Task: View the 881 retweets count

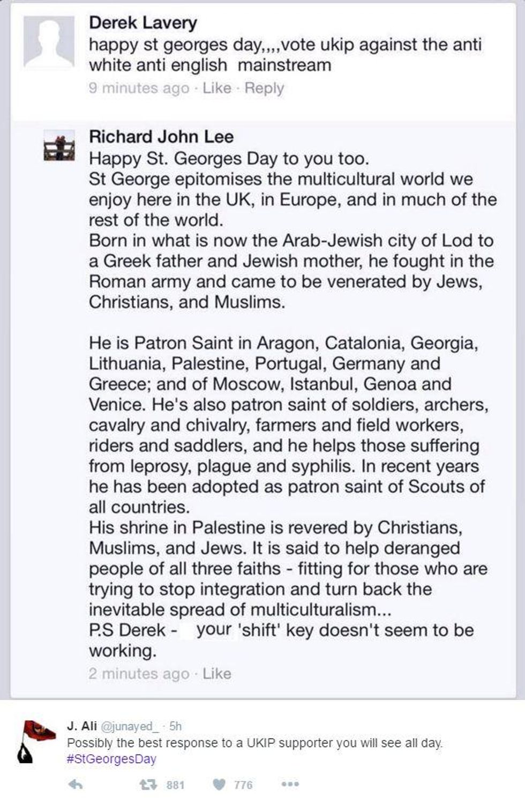Action: coord(176,785)
